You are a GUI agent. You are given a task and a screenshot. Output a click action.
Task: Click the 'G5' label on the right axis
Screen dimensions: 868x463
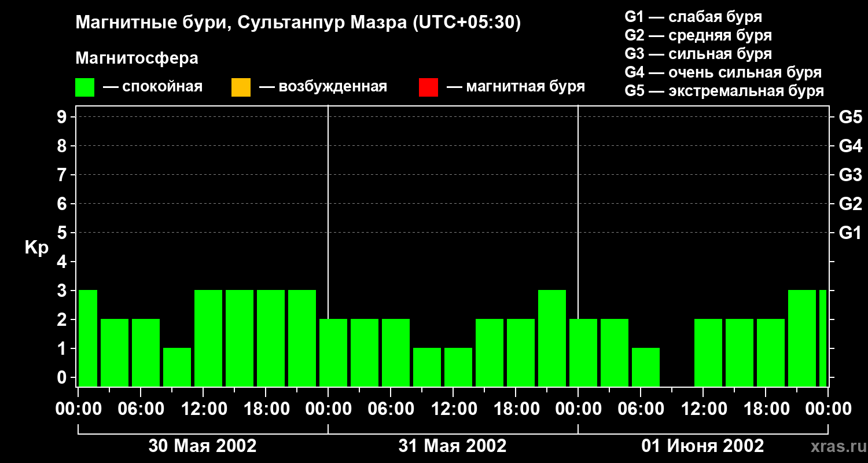coord(850,117)
